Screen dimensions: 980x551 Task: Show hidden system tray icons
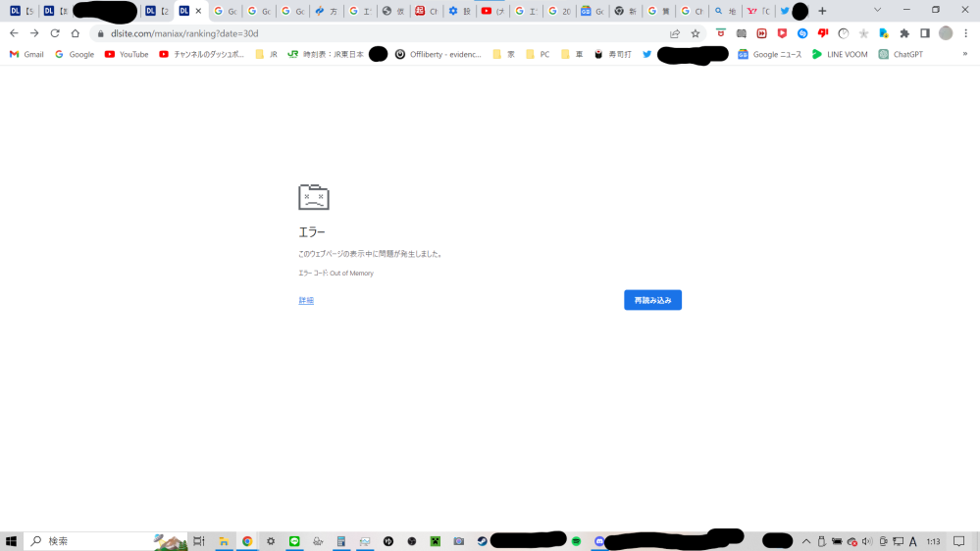806,541
